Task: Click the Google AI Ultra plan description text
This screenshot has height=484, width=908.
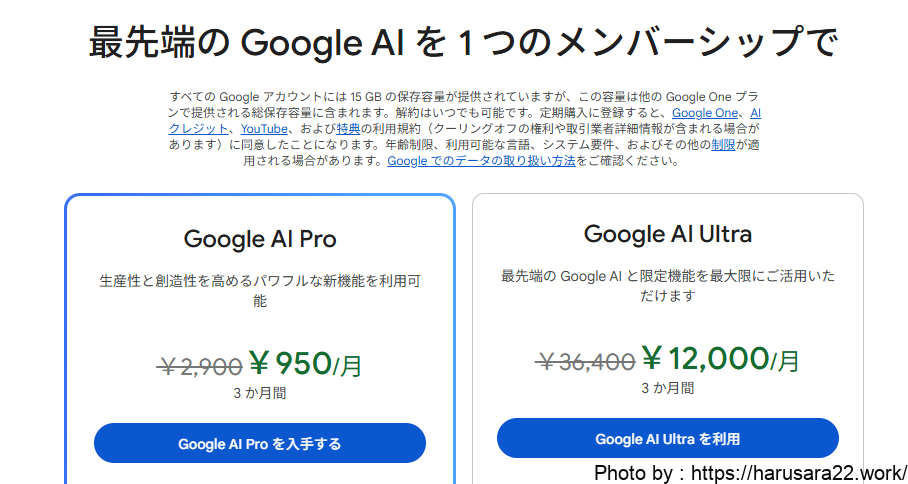Action: (667, 285)
